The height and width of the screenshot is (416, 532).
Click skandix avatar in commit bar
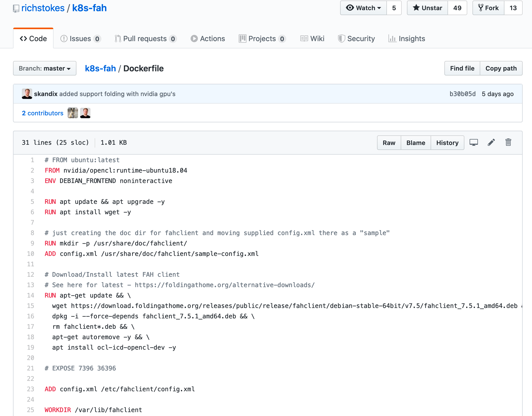point(27,94)
